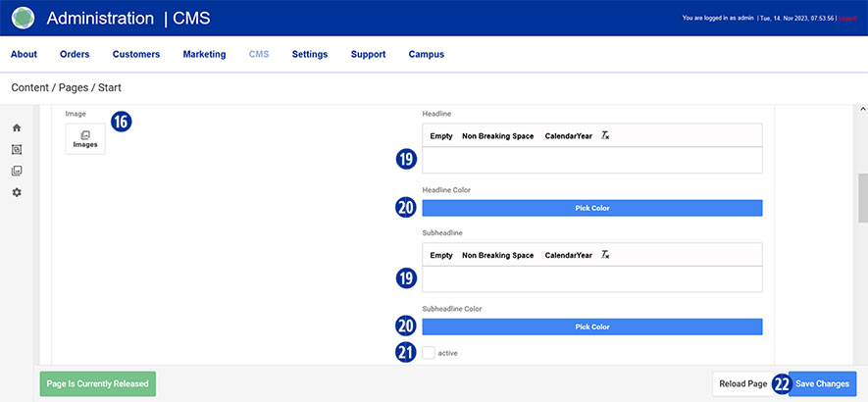Click the media gallery icon in sidebar

click(17, 171)
